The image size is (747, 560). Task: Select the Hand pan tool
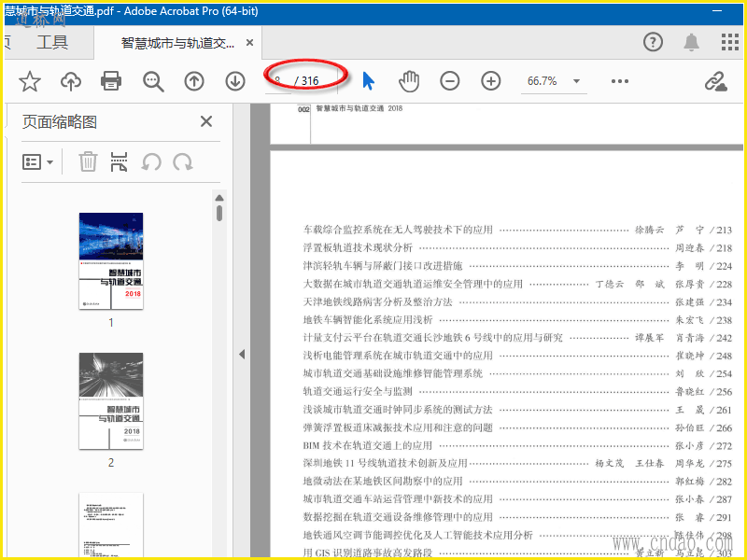409,81
